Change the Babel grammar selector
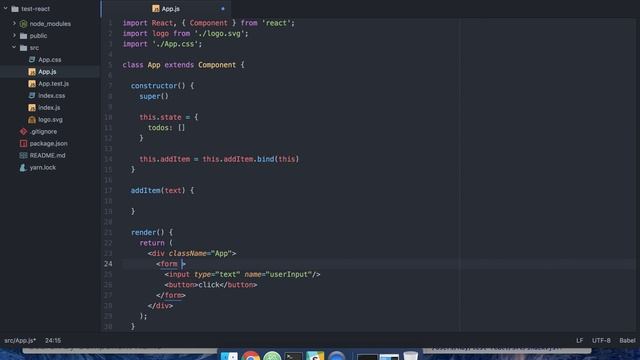Screen dimensions: 640x360 627,340
